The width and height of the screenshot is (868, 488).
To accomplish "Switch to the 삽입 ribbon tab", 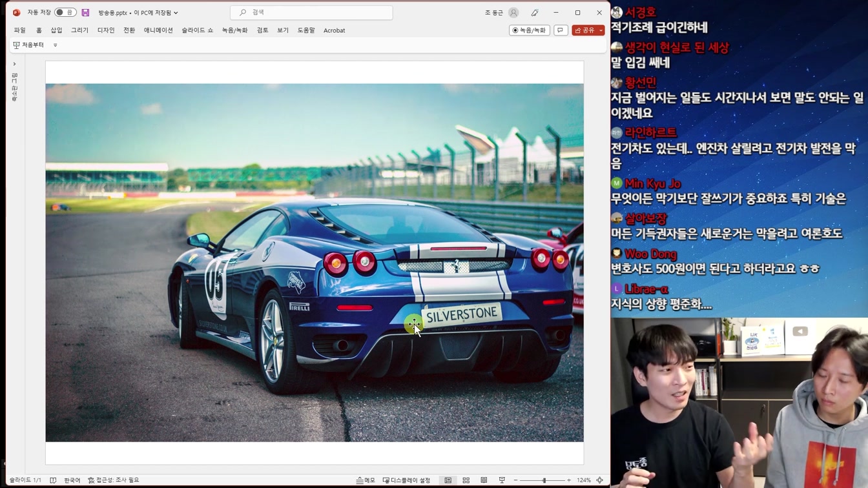I will coord(57,30).
